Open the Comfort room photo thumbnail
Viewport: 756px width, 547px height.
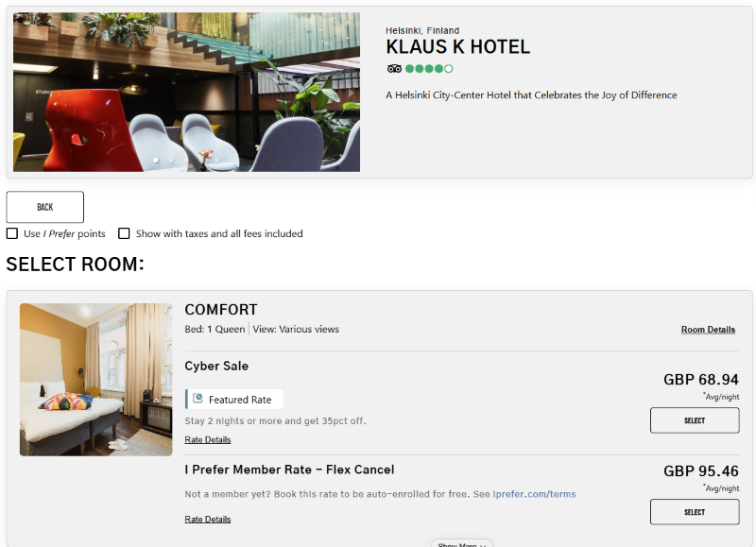click(x=96, y=380)
